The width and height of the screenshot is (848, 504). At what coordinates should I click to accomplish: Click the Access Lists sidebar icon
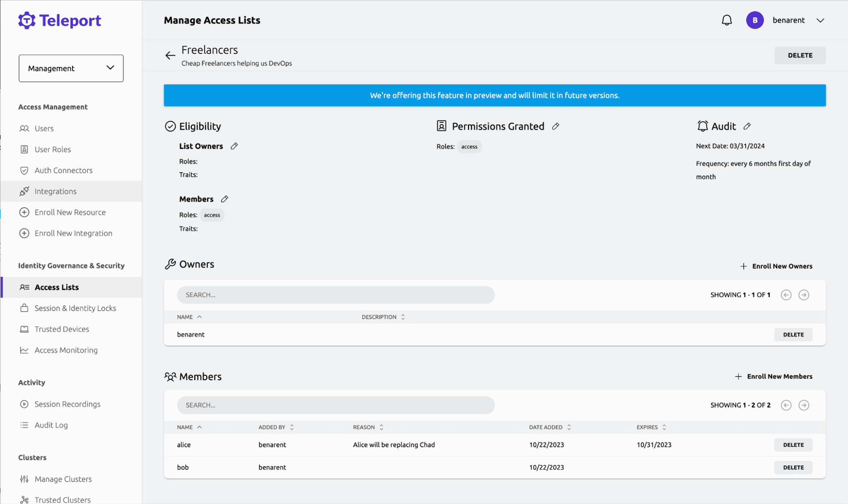pos(25,287)
